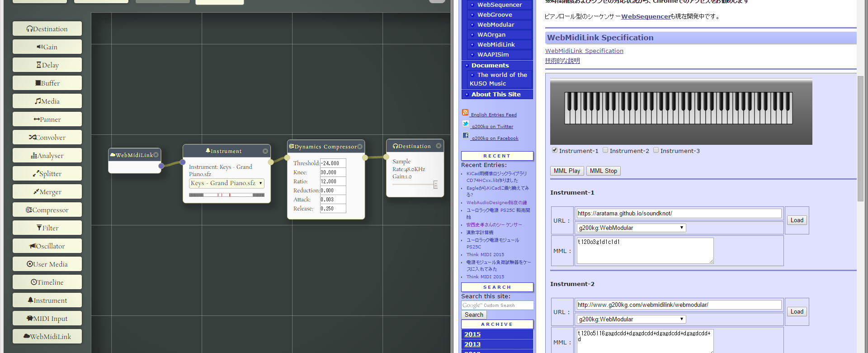Screen dimensions: 868x353
Task: Add a Gain node from the palette
Action: pyautogui.click(x=47, y=47)
